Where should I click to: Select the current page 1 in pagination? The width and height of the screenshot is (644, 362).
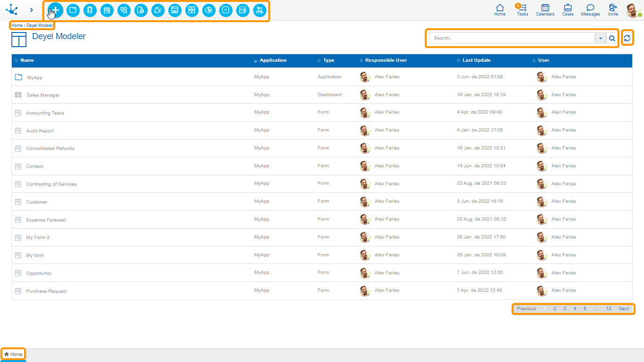(x=545, y=309)
